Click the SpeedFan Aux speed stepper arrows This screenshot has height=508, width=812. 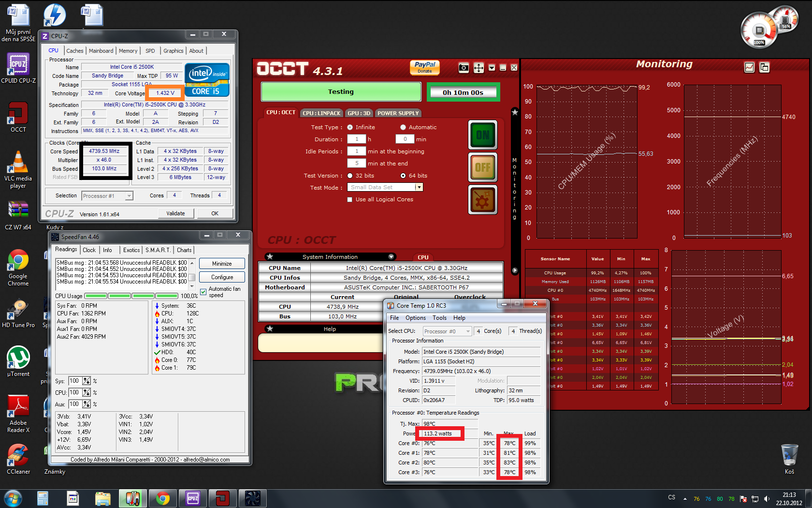(87, 404)
